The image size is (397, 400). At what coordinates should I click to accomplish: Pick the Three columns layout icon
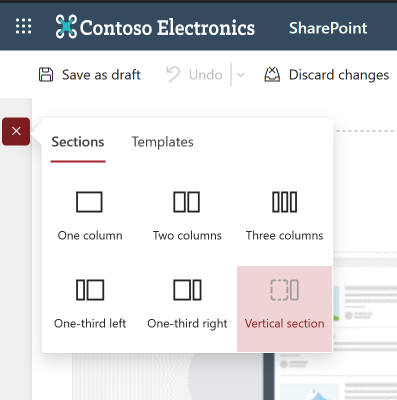[x=284, y=202]
